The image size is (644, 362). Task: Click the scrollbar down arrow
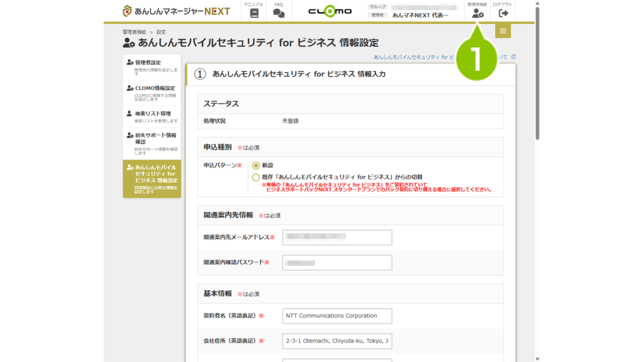pos(537,359)
